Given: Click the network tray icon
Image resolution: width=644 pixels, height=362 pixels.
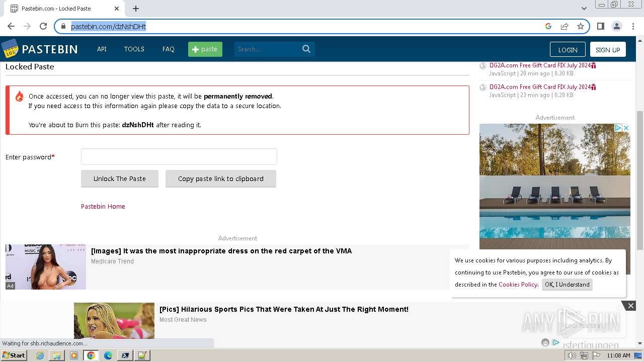Looking at the screenshot, I should [584, 355].
